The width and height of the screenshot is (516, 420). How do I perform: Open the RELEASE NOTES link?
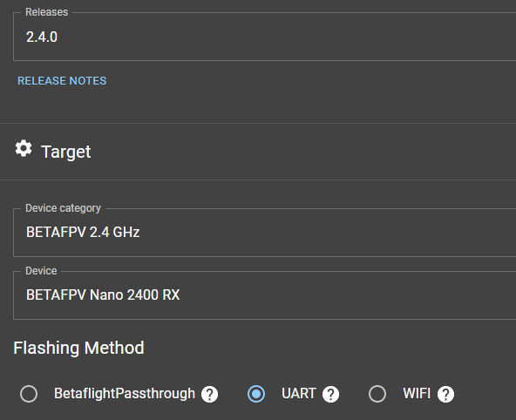pos(62,80)
